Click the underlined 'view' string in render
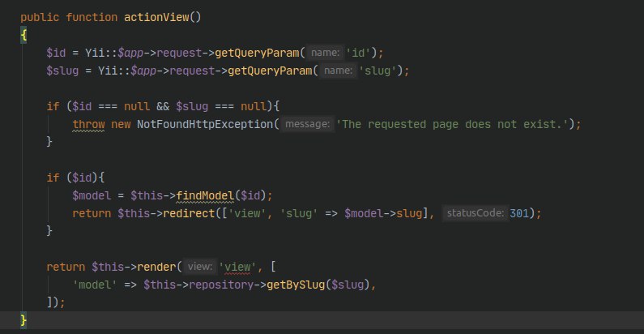 pos(237,267)
